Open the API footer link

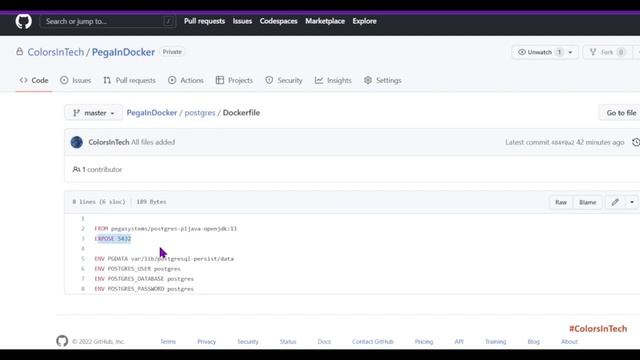point(459,342)
